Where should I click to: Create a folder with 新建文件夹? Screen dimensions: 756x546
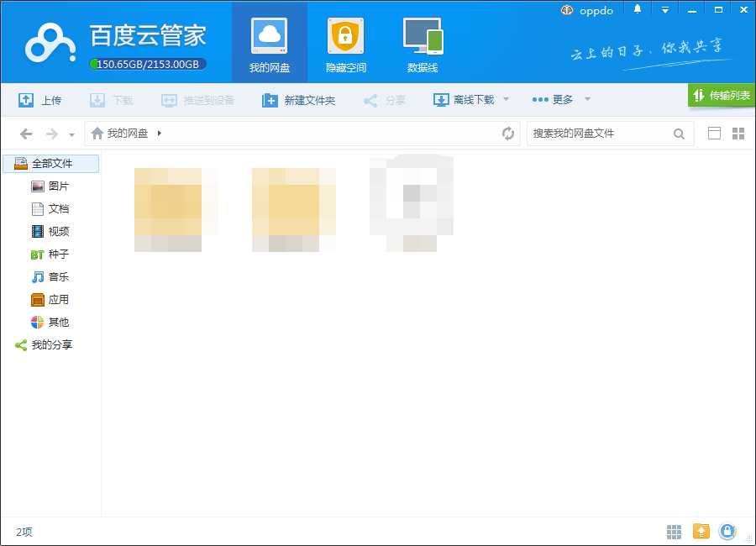(298, 100)
